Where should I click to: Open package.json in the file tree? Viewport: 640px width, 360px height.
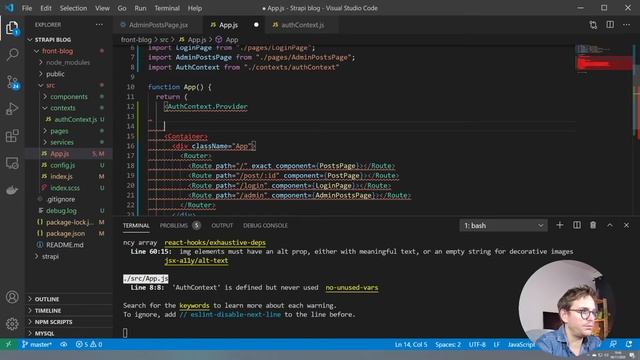pyautogui.click(x=65, y=233)
